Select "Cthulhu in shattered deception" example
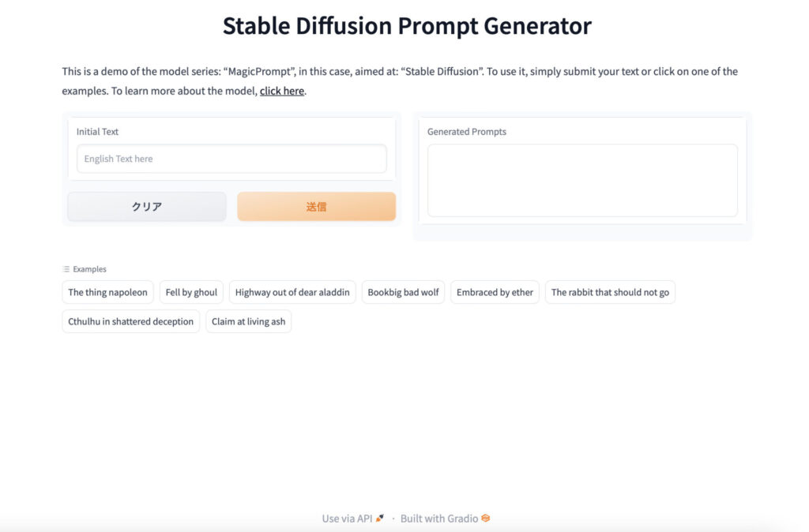Screen dimensions: 809x532 pyautogui.click(x=130, y=321)
